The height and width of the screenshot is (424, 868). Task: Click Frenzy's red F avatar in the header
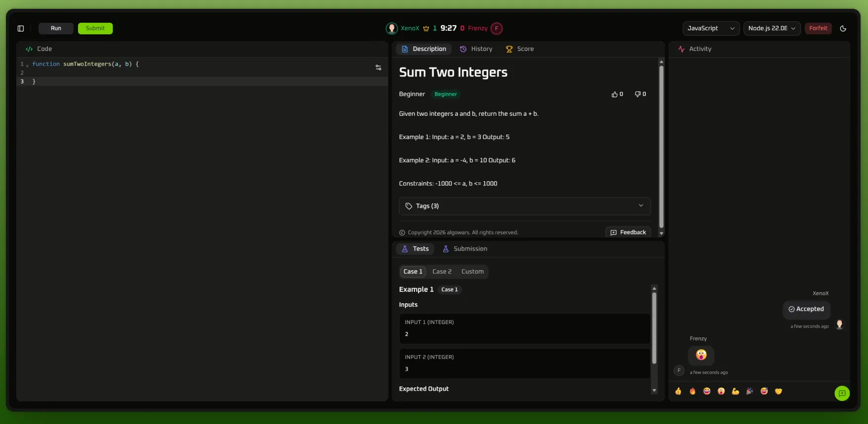tap(497, 28)
